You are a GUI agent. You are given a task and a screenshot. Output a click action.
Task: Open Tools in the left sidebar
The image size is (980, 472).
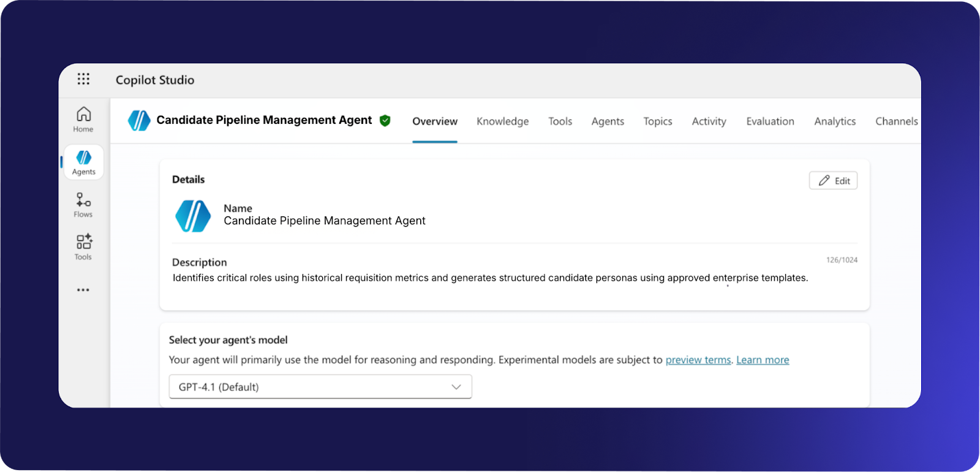coord(83,247)
